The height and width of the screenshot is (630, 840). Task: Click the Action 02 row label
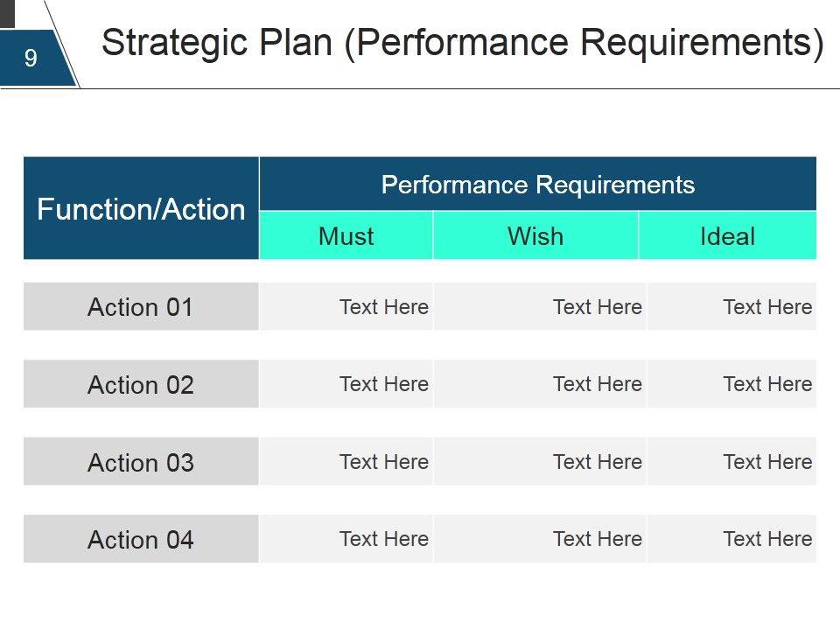[x=141, y=384]
